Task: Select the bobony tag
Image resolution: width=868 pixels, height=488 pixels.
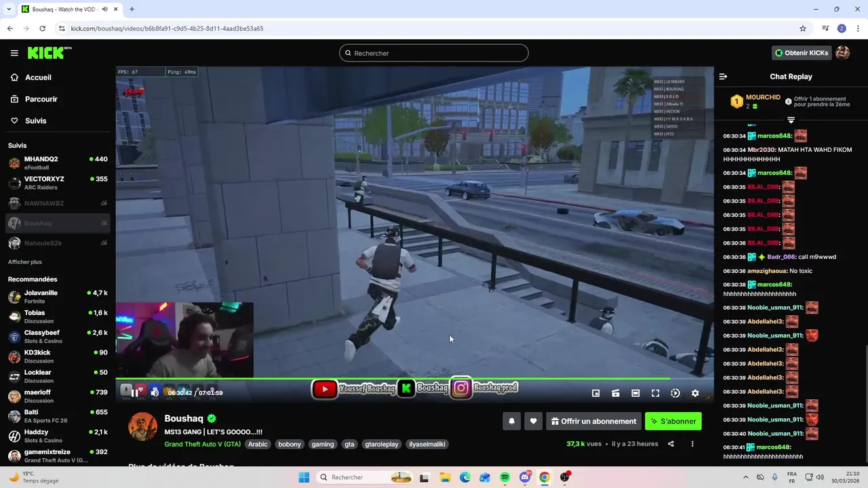Action: tap(290, 444)
